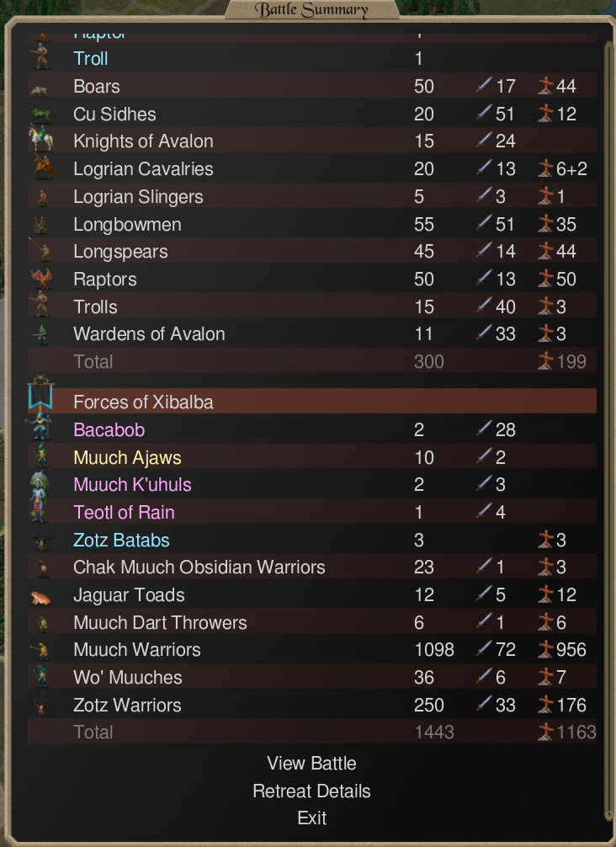Click the Zotz Warriors bat icon
This screenshot has height=847, width=616.
pyautogui.click(x=41, y=706)
